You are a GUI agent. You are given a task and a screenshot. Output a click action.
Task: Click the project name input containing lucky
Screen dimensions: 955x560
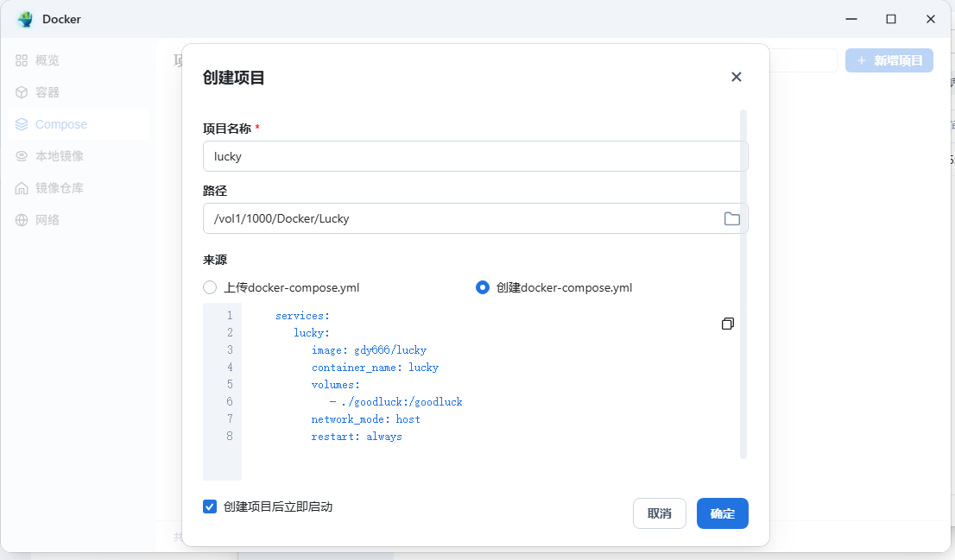coord(473,156)
